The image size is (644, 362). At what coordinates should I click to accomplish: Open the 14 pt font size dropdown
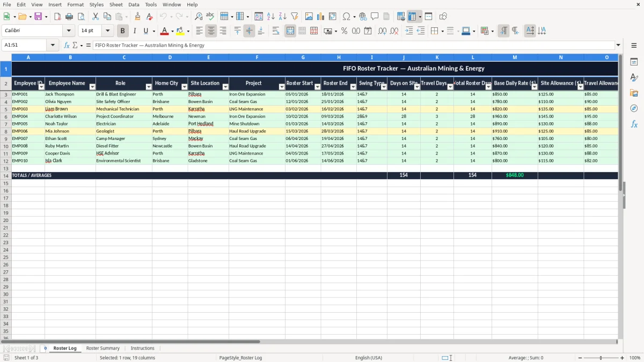(107, 31)
